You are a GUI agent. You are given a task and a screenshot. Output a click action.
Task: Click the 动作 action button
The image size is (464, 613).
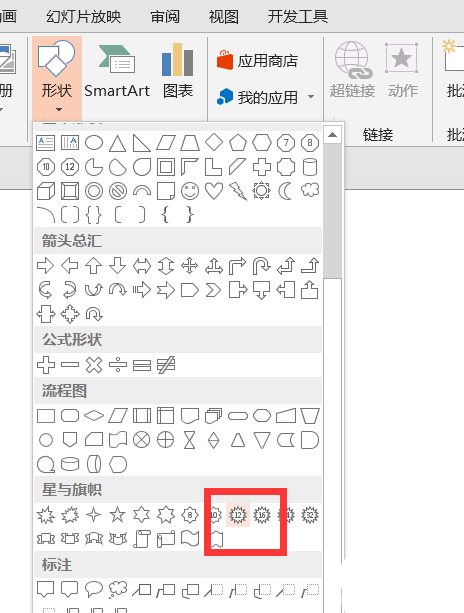402,70
